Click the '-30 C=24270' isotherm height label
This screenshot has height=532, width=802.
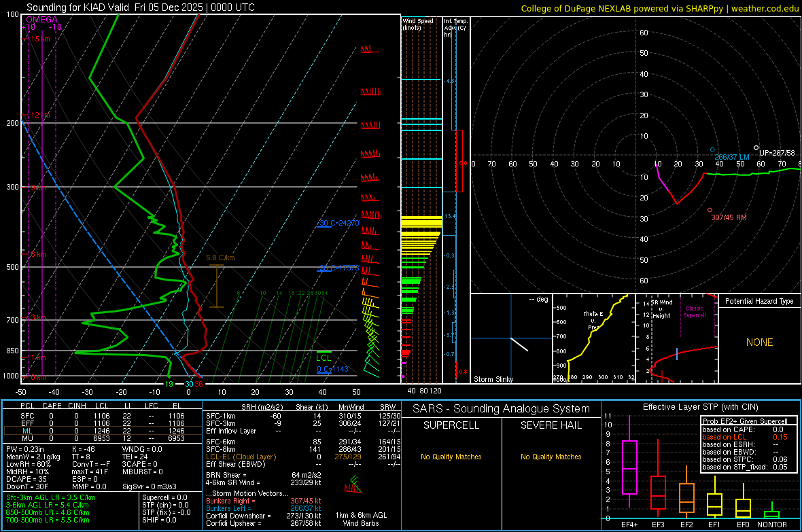(338, 223)
